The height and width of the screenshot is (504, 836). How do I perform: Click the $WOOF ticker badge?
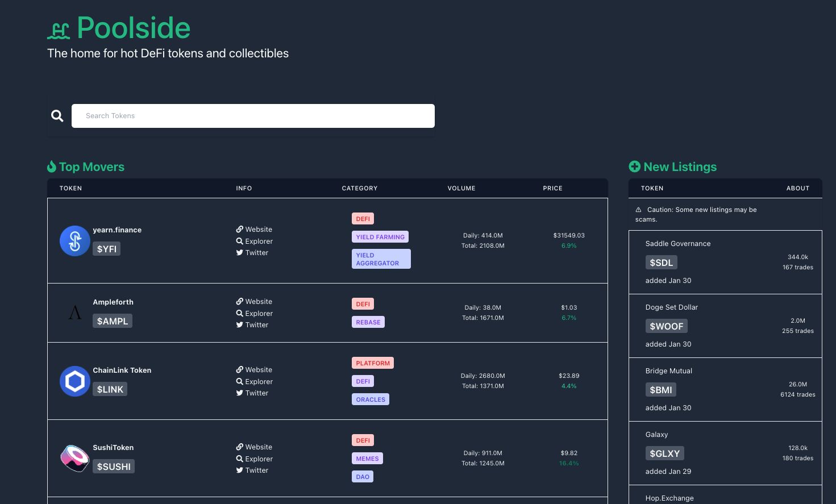(667, 326)
